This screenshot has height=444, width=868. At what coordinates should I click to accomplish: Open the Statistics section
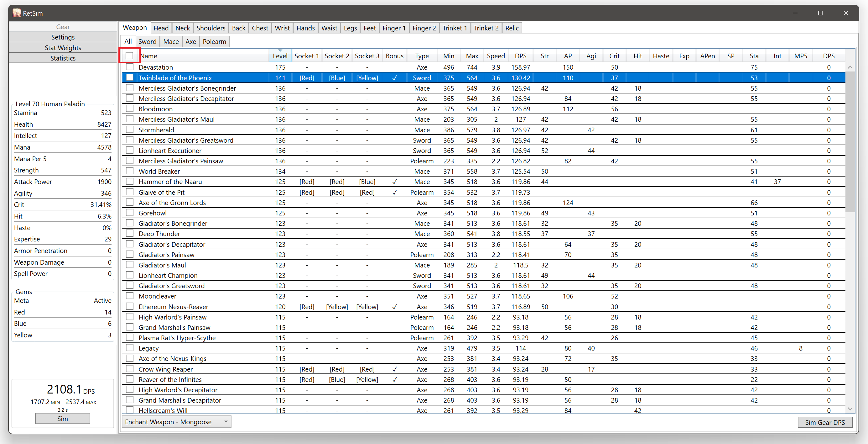pyautogui.click(x=63, y=58)
